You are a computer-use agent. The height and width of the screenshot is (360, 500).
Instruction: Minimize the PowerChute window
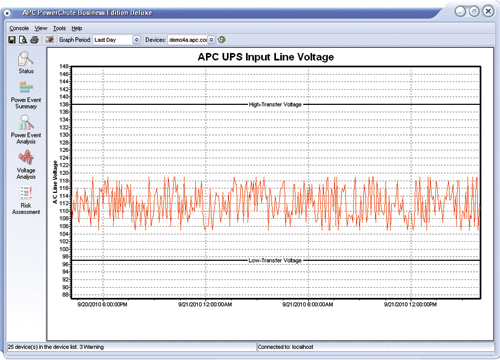click(x=460, y=12)
